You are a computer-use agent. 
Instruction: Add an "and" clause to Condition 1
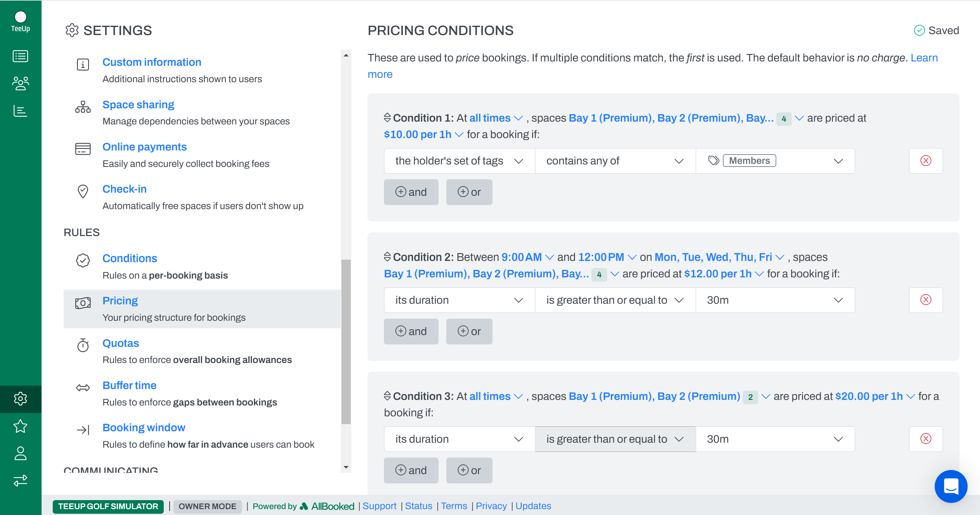coord(411,192)
